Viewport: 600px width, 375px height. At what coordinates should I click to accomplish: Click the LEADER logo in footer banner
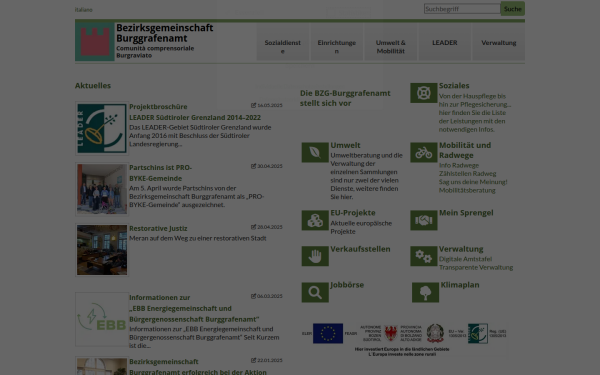click(x=478, y=333)
